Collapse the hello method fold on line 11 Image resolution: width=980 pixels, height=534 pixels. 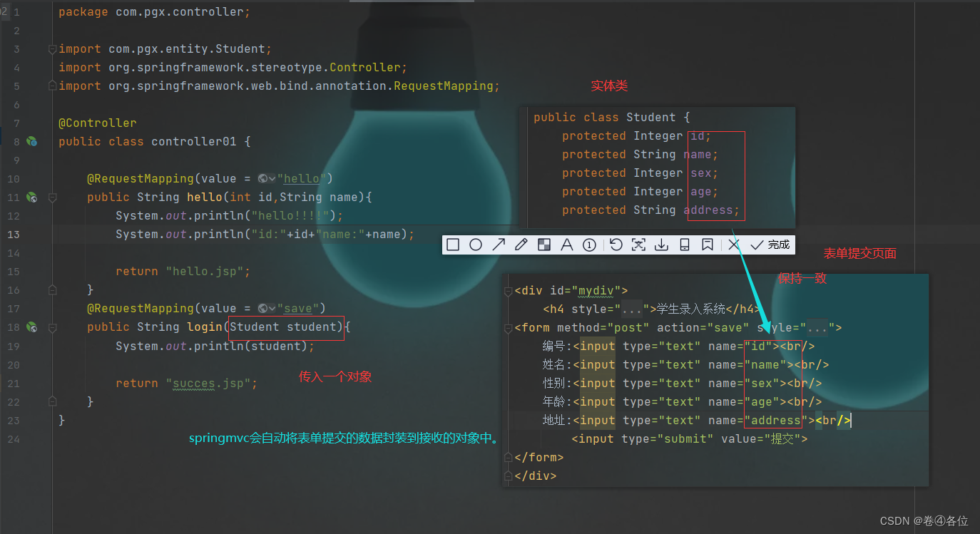click(52, 197)
